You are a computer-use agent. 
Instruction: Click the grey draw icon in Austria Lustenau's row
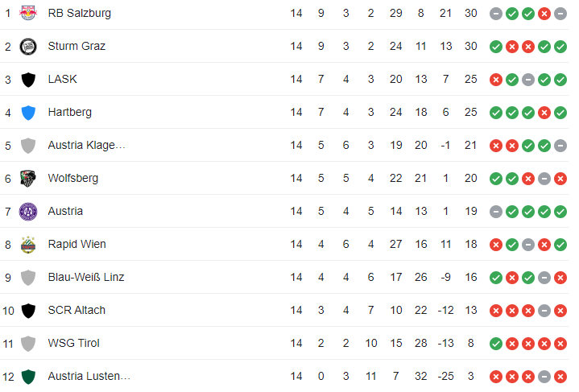click(544, 377)
